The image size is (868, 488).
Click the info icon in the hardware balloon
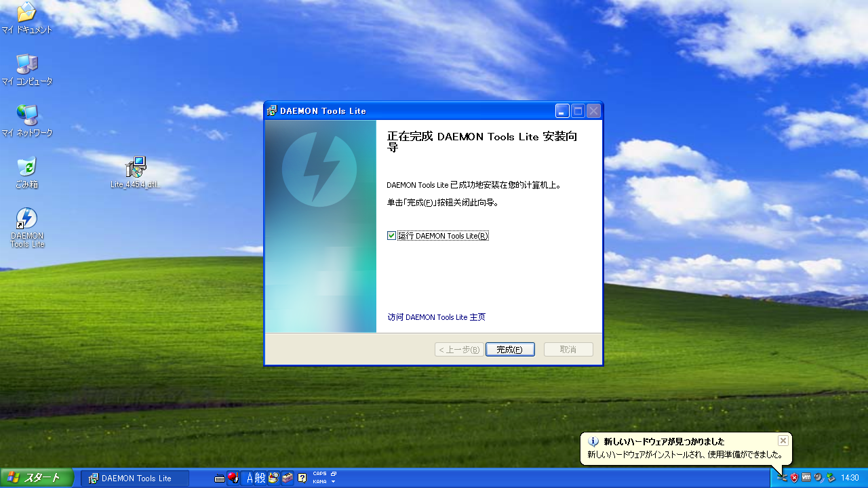[593, 442]
